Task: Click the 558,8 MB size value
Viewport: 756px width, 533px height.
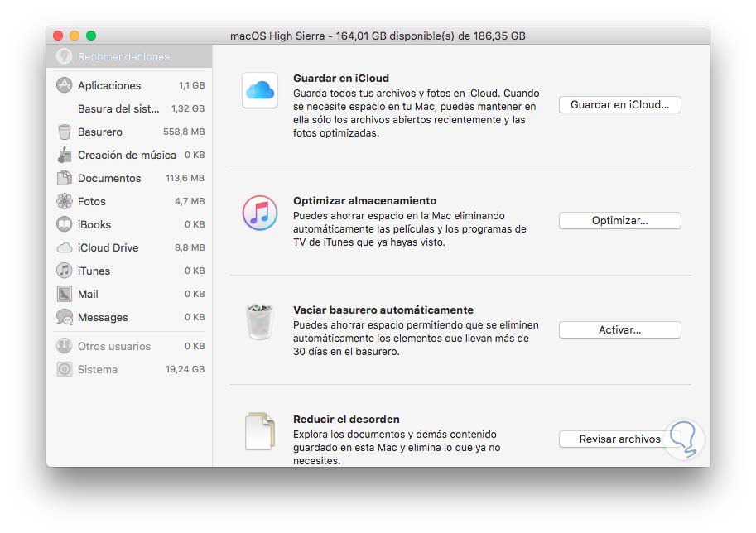Action: pos(184,132)
